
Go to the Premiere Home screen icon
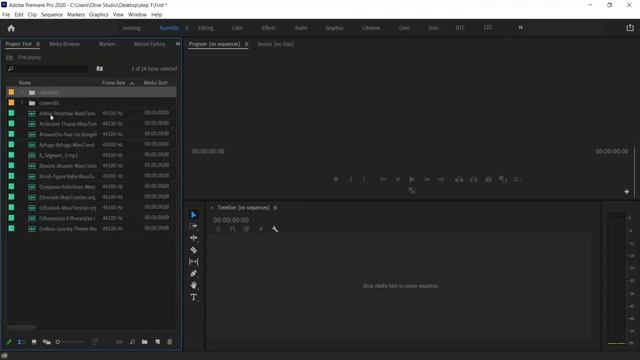(x=11, y=28)
